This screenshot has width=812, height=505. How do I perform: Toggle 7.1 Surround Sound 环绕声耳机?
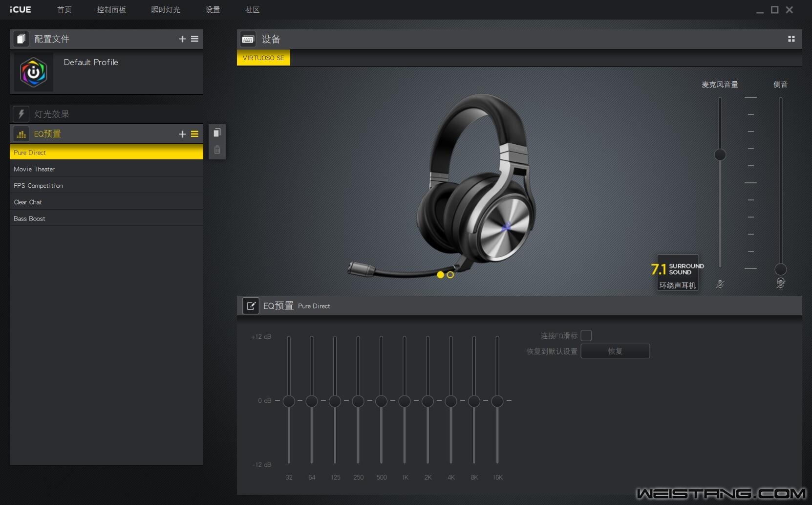678,273
